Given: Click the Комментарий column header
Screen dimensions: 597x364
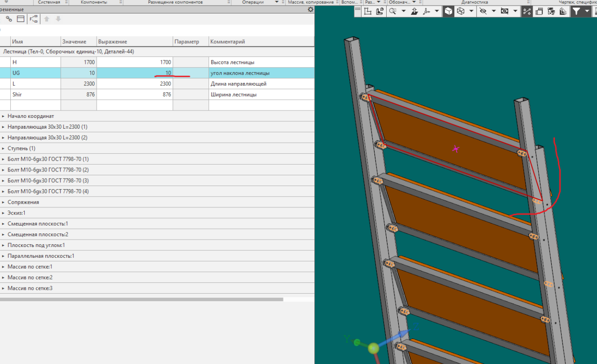Looking at the screenshot, I should [261, 42].
